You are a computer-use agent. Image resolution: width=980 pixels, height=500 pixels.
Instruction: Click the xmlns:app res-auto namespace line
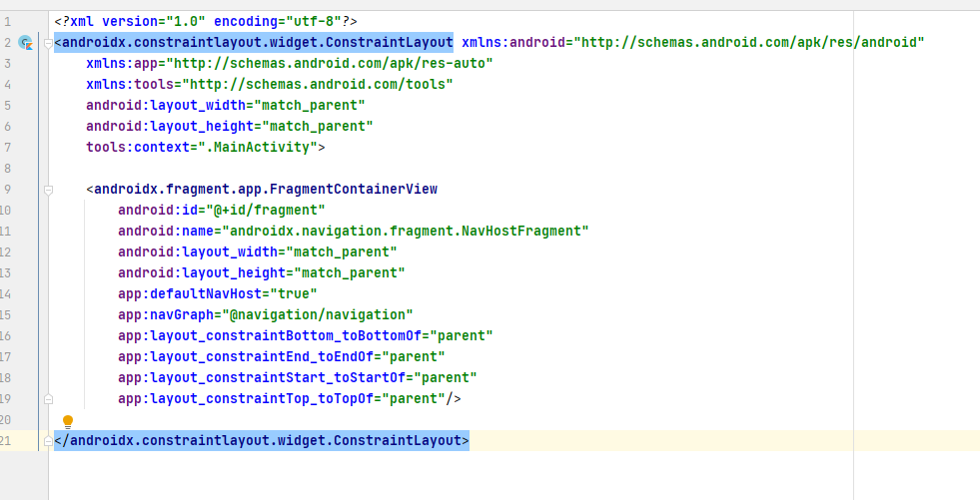290,63
